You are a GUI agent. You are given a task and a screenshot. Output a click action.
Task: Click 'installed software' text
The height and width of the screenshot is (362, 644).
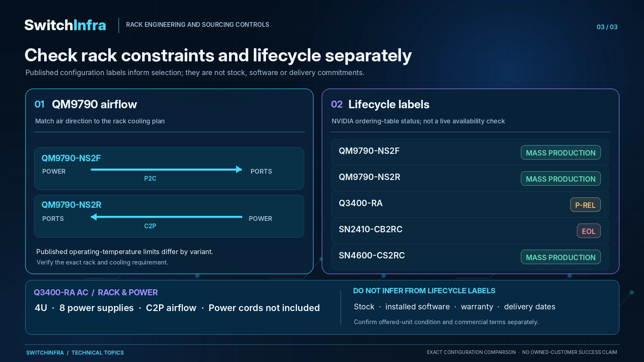click(417, 307)
